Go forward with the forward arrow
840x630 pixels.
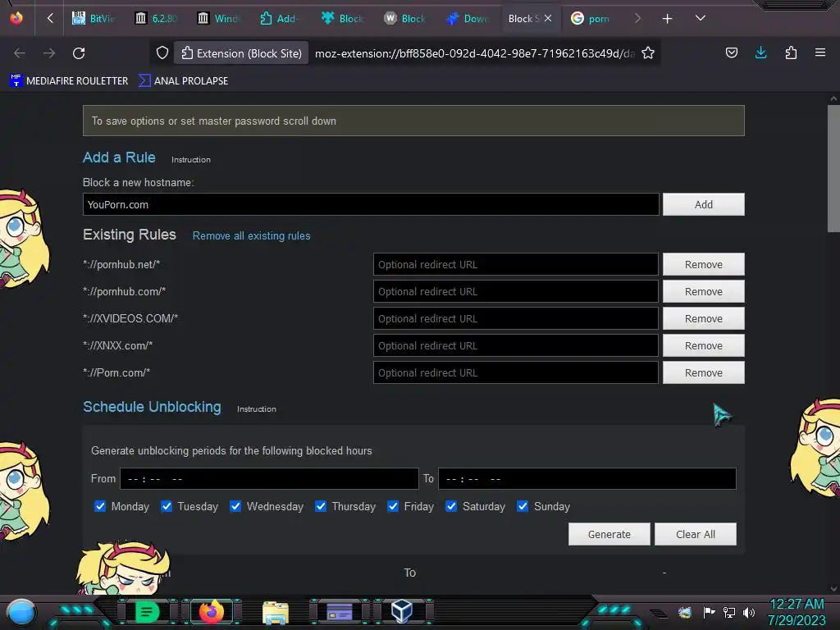49,53
